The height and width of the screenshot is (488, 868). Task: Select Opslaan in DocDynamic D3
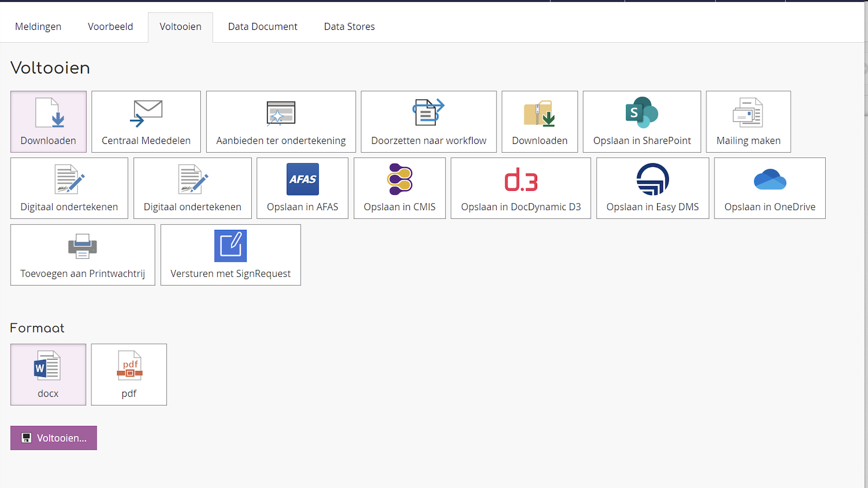tap(521, 188)
